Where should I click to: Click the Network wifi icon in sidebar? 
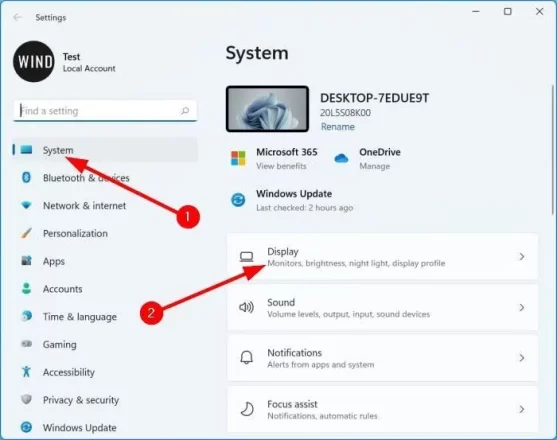[26, 205]
